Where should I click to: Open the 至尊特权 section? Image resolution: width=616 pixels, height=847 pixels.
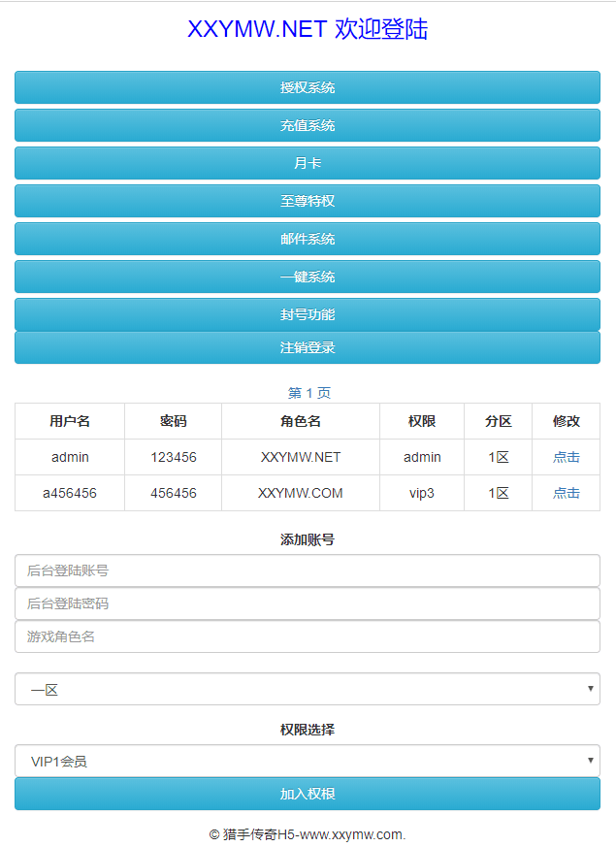click(x=308, y=201)
